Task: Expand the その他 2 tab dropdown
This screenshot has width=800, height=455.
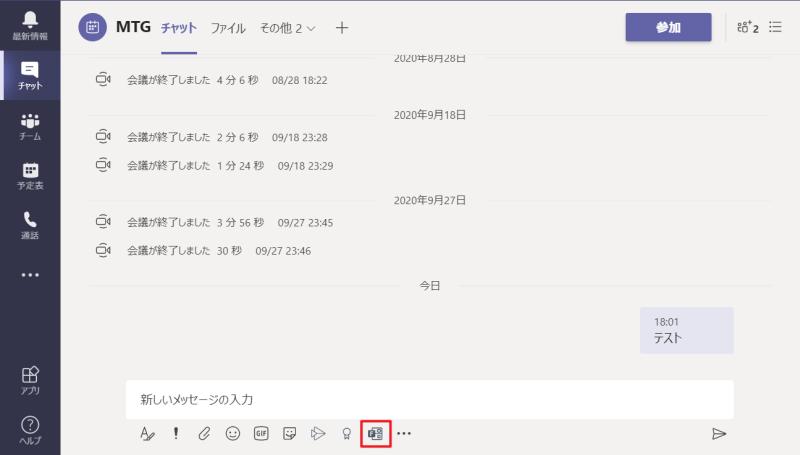Action: 289,28
